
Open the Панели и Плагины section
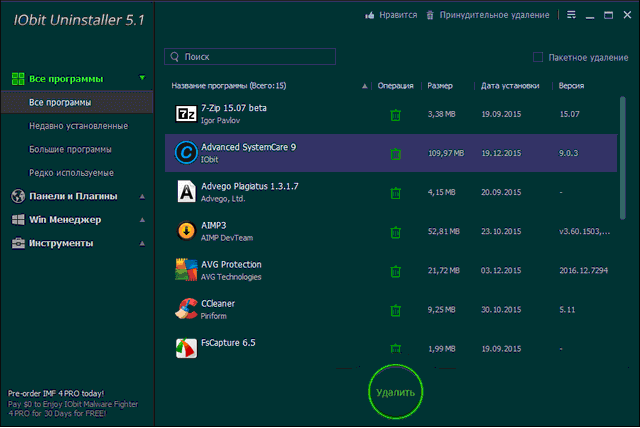point(73,196)
